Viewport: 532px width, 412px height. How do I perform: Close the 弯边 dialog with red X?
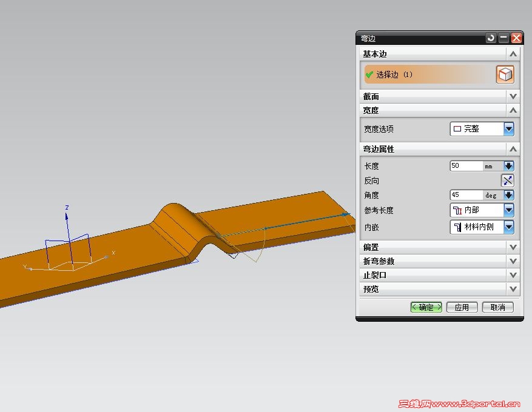point(516,38)
